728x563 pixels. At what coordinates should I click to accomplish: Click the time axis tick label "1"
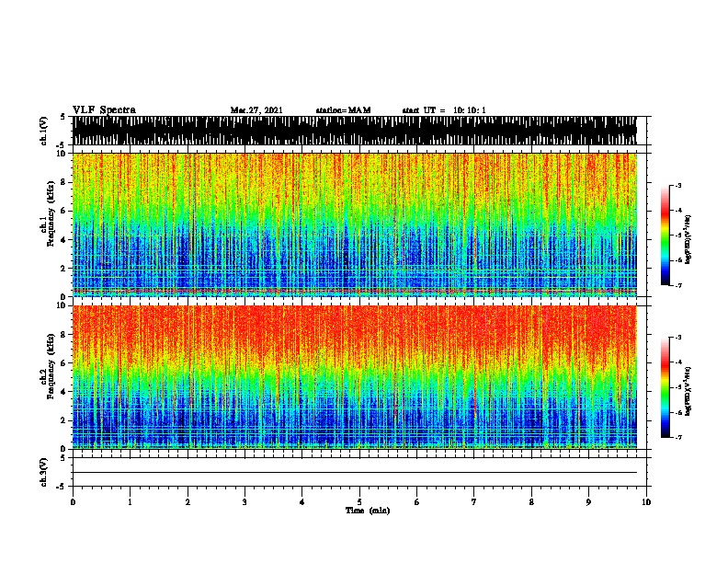[130, 502]
